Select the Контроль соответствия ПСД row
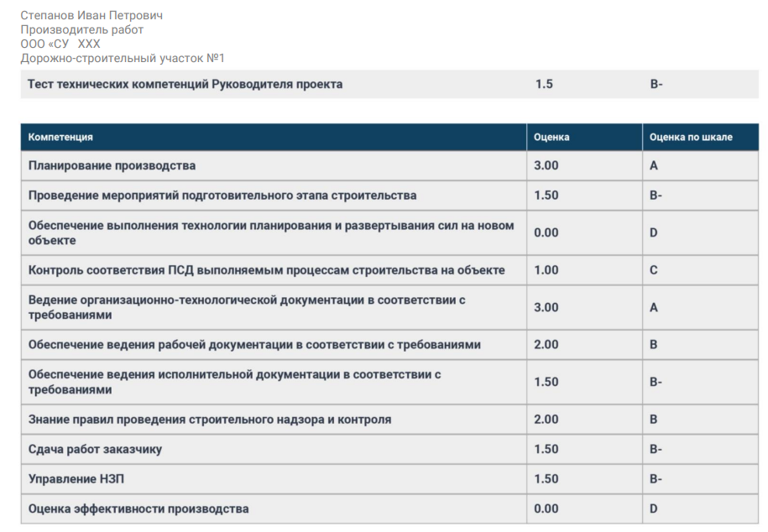 click(266, 270)
